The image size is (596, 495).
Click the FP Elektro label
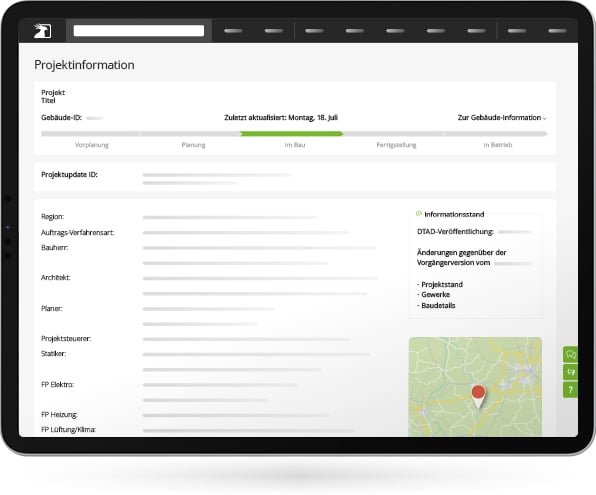pos(57,384)
